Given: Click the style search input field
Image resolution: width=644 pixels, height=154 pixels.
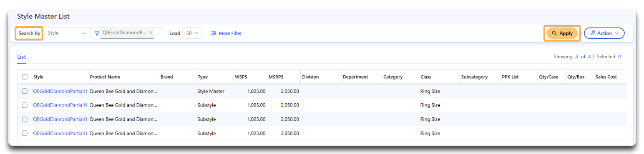Looking at the screenshot, I should click(127, 33).
